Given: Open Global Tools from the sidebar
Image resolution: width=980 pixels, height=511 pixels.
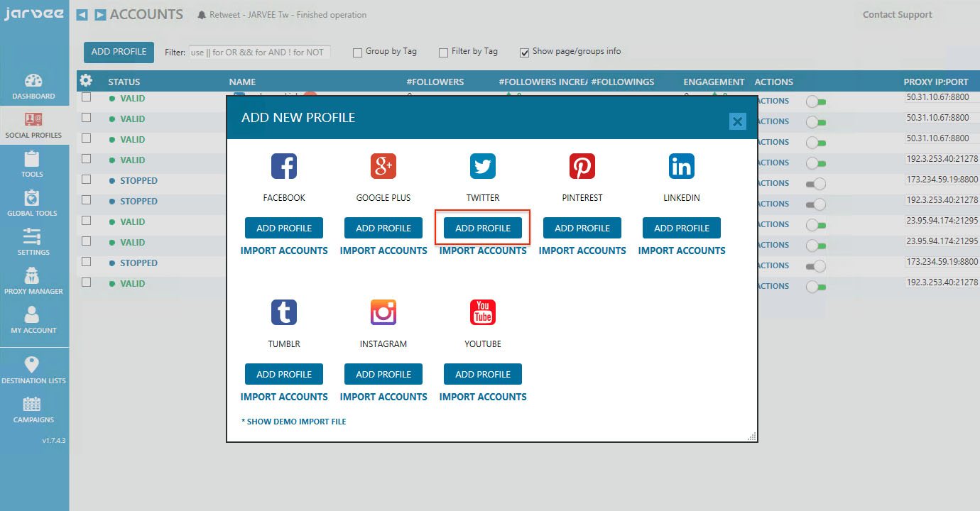Looking at the screenshot, I should point(32,204).
